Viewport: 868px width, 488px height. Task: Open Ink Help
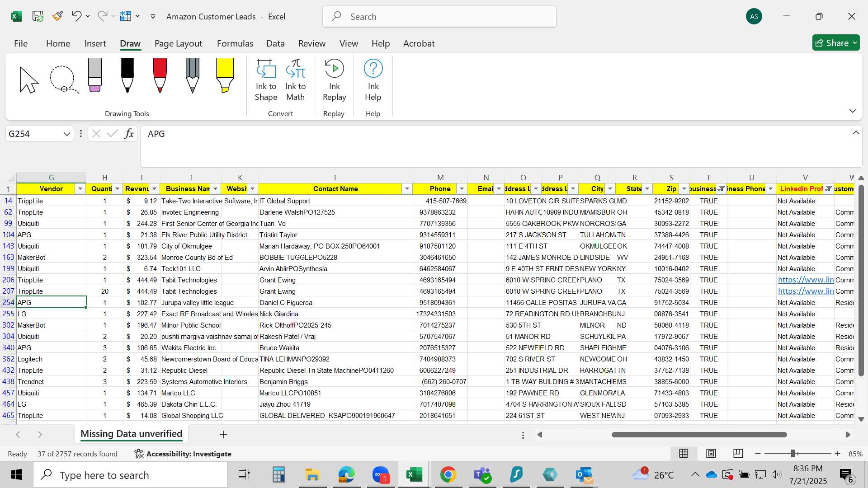pyautogui.click(x=373, y=80)
